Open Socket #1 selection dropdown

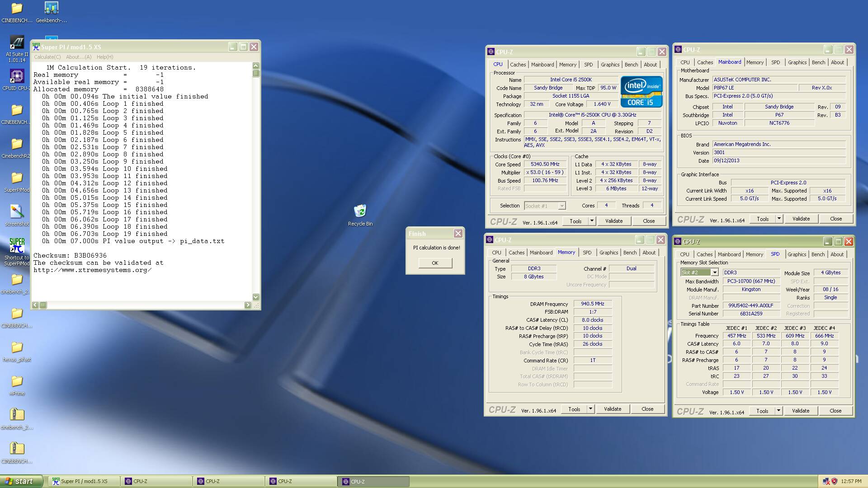pos(545,206)
